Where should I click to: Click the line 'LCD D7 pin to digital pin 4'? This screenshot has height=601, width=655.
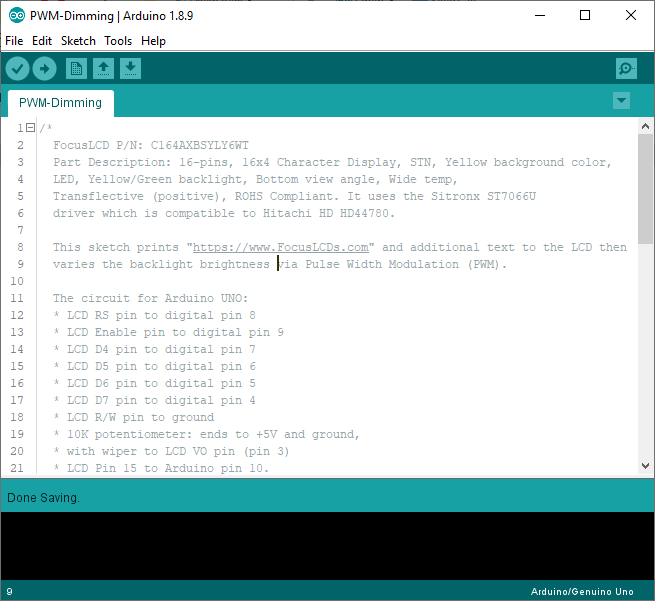161,400
